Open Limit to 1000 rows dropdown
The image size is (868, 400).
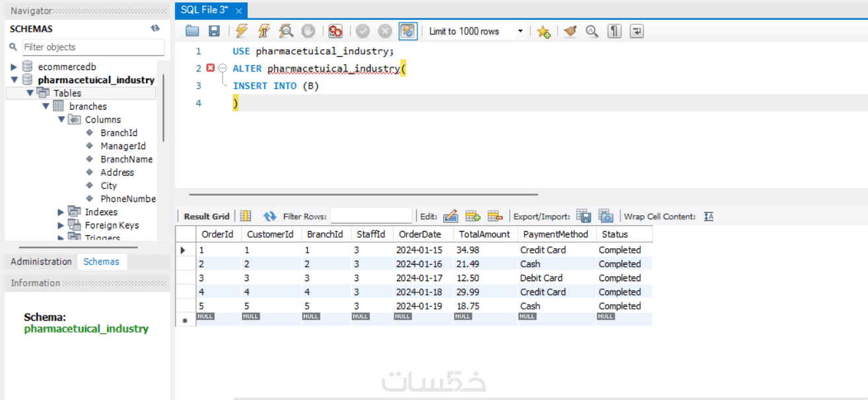(x=476, y=31)
